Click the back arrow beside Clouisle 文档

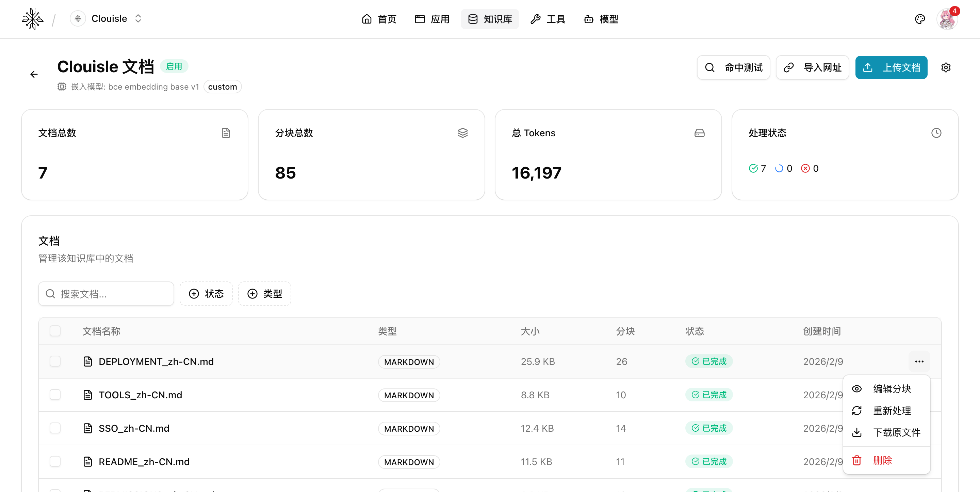click(34, 74)
